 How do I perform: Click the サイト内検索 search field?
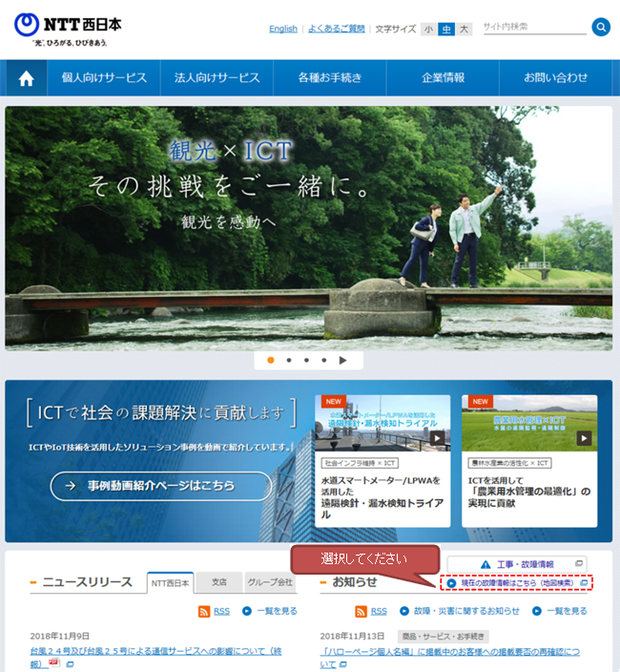click(x=533, y=28)
